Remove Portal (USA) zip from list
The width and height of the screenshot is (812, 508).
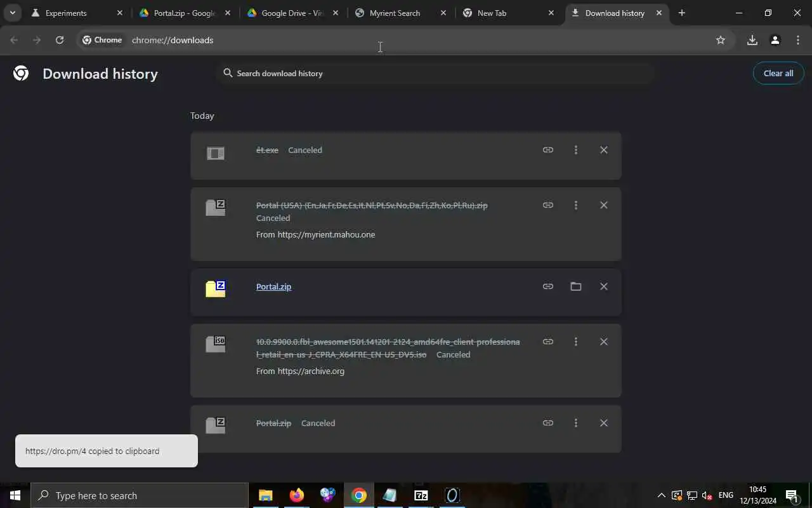tap(604, 205)
